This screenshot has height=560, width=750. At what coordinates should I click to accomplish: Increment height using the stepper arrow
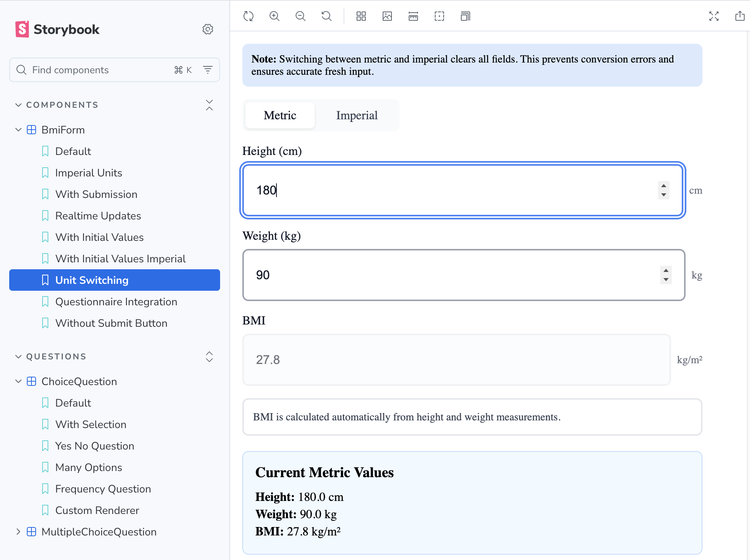663,186
